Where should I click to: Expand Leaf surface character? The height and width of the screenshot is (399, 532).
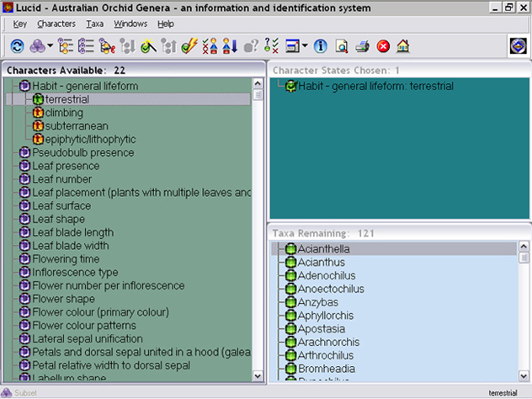(x=24, y=205)
